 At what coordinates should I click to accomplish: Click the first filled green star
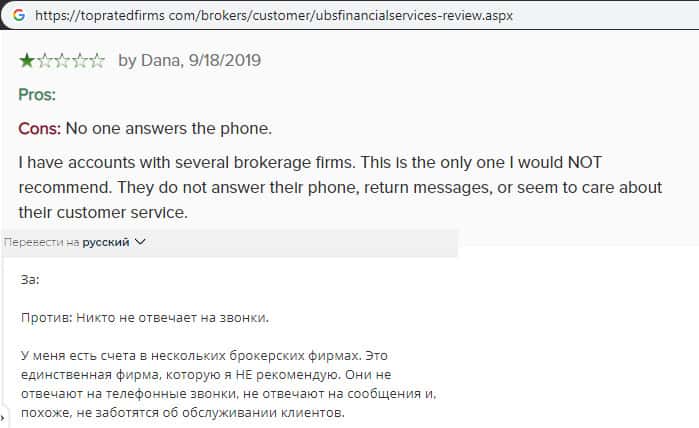(27, 61)
